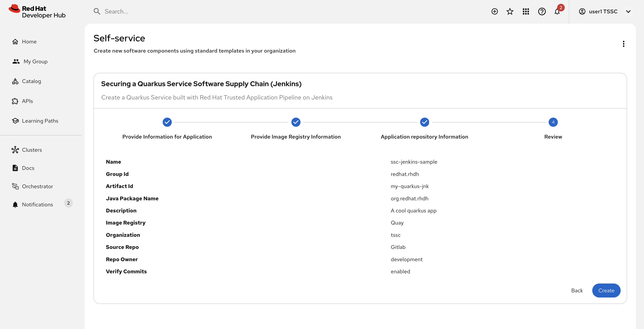Select the Catalog entry in the sidebar
This screenshot has height=329, width=644.
31,81
